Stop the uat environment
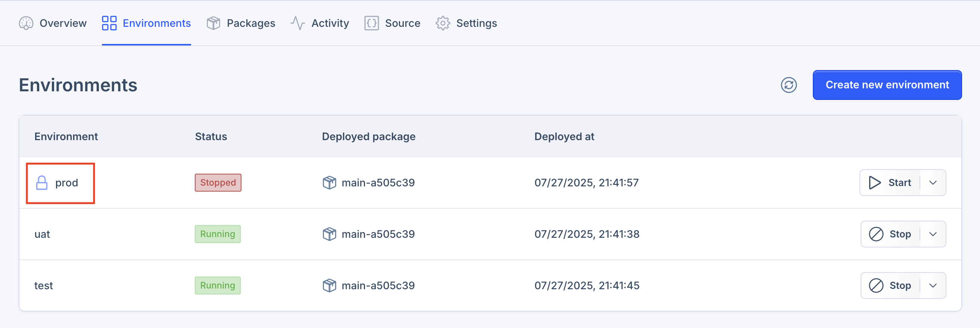The image size is (980, 328). (890, 234)
